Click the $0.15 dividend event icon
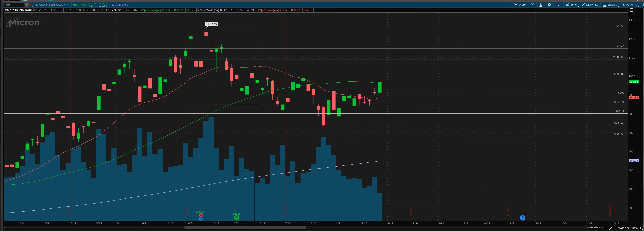 pos(237,218)
